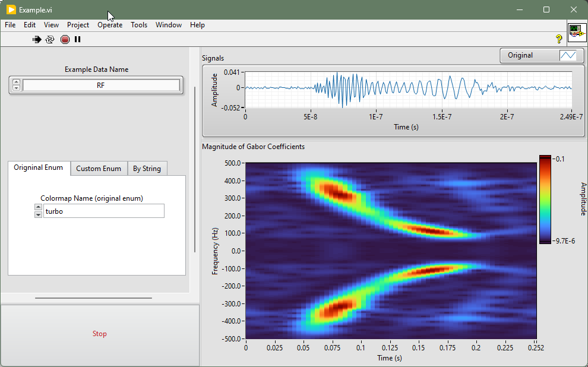Click the Colormap Name down arrow
This screenshot has height=367, width=588.
[38, 214]
